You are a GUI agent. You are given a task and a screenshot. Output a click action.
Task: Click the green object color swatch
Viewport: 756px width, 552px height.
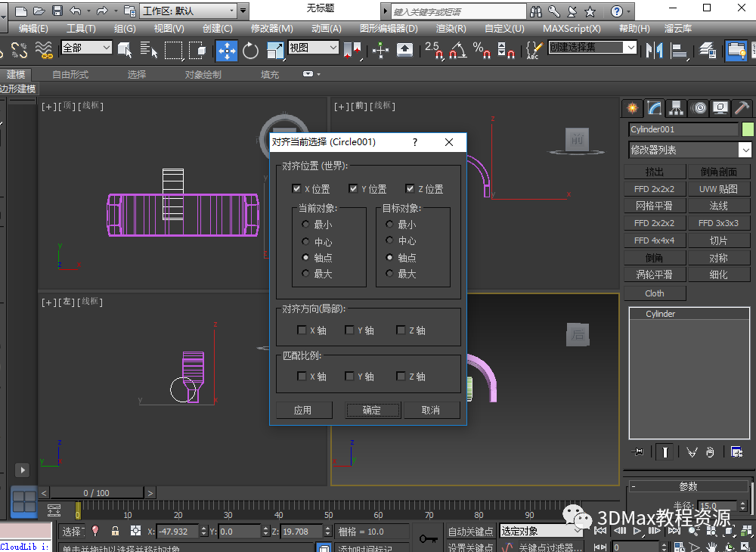coord(748,129)
